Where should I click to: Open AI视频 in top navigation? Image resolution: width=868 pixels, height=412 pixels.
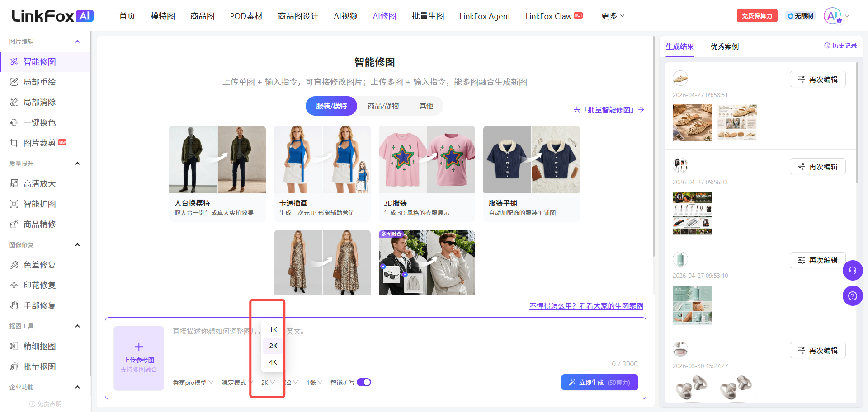click(x=345, y=16)
